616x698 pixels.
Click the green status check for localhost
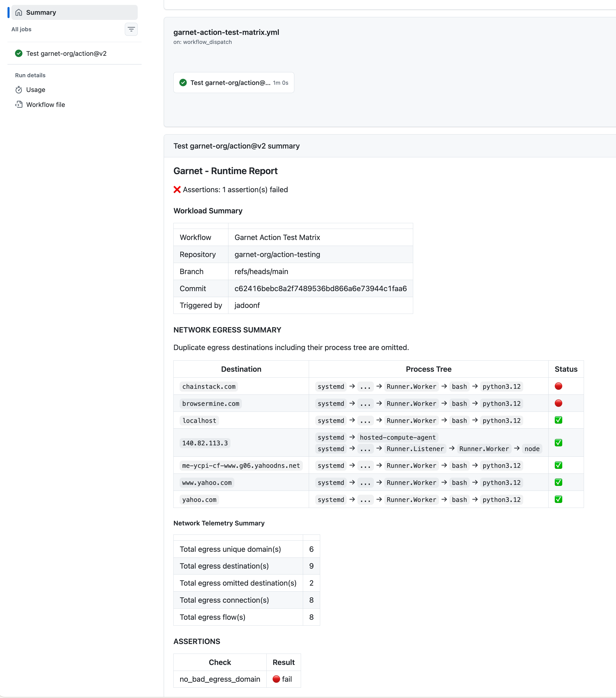pos(558,420)
